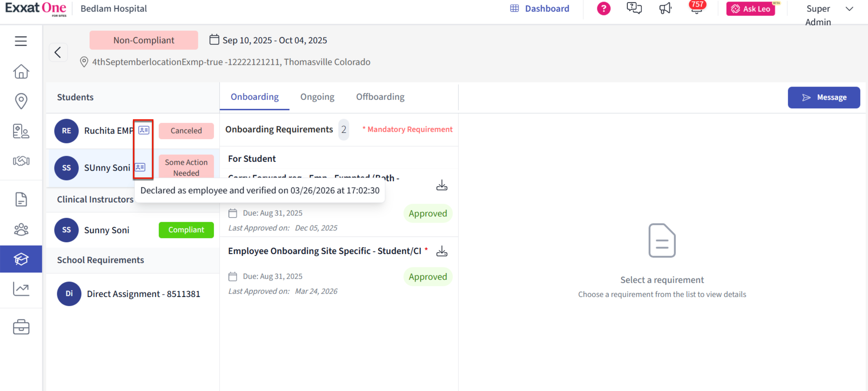The image size is (868, 391).
Task: Open the pink help question mark icon
Action: tap(603, 9)
